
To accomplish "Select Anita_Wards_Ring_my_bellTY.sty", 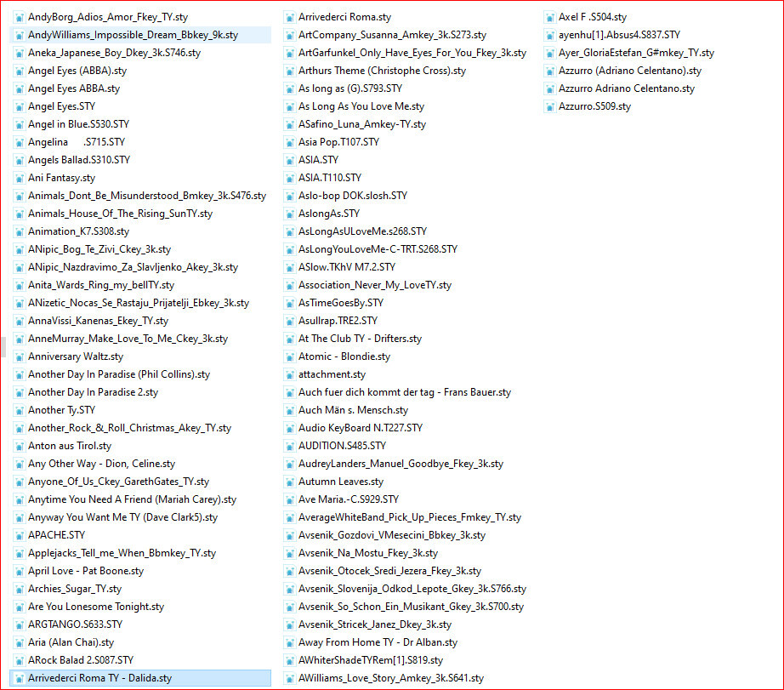I will [x=101, y=285].
